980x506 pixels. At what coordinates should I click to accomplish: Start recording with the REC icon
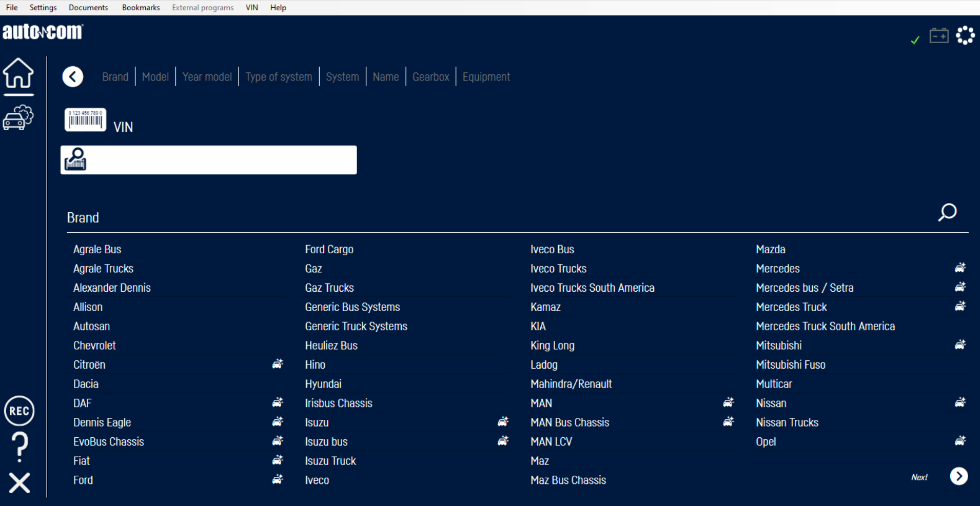coord(19,411)
